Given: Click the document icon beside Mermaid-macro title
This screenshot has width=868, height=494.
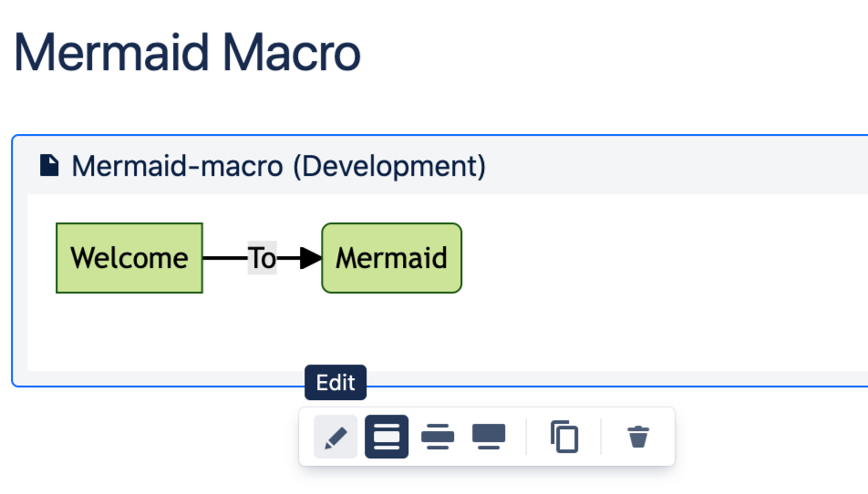Looking at the screenshot, I should click(x=49, y=165).
